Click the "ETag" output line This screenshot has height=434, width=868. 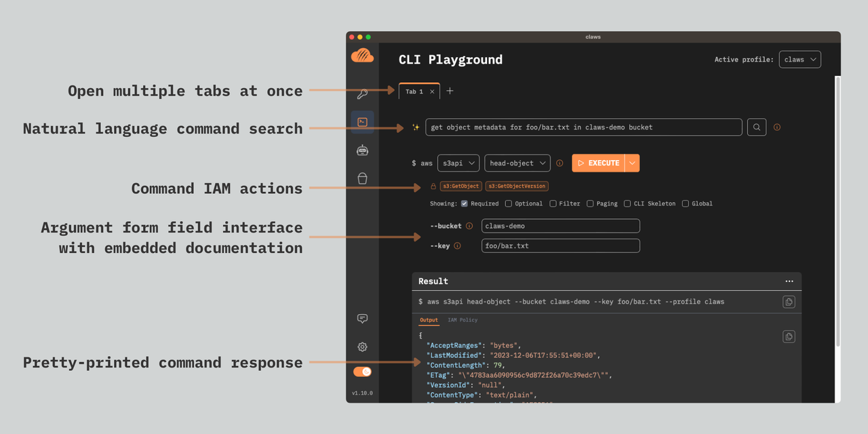[519, 375]
